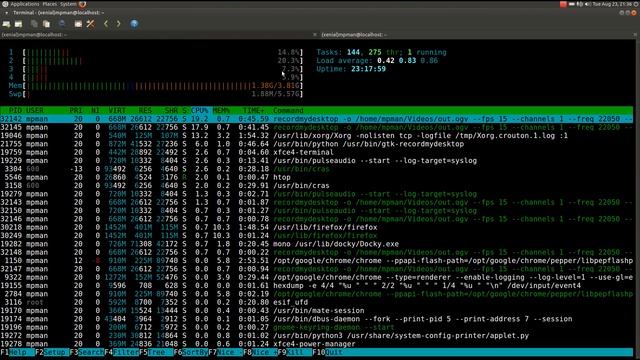Select the gnome-keyring-daemon process row

point(316,327)
